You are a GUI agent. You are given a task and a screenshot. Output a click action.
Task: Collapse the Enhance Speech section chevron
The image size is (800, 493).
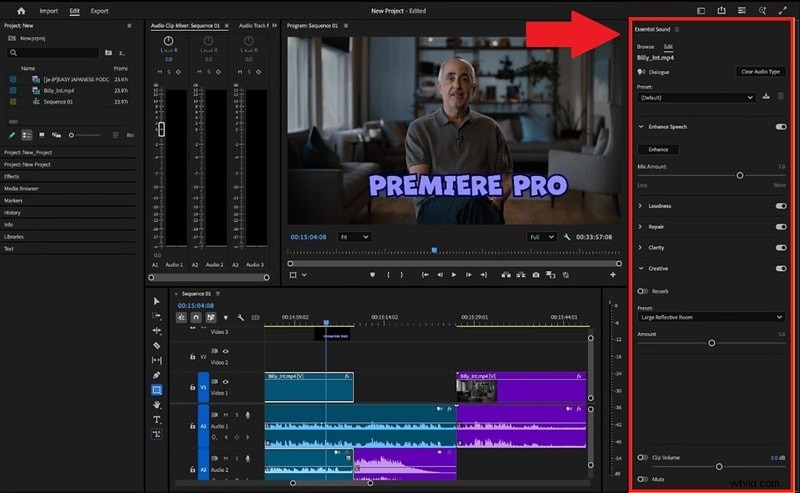tap(641, 127)
